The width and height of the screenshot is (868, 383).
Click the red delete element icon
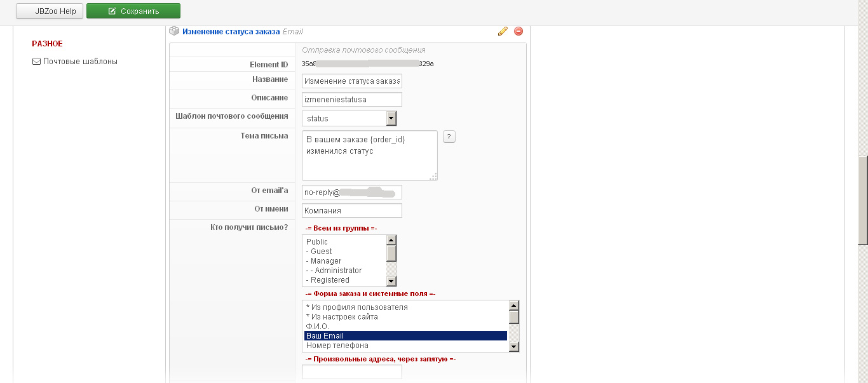click(x=519, y=31)
